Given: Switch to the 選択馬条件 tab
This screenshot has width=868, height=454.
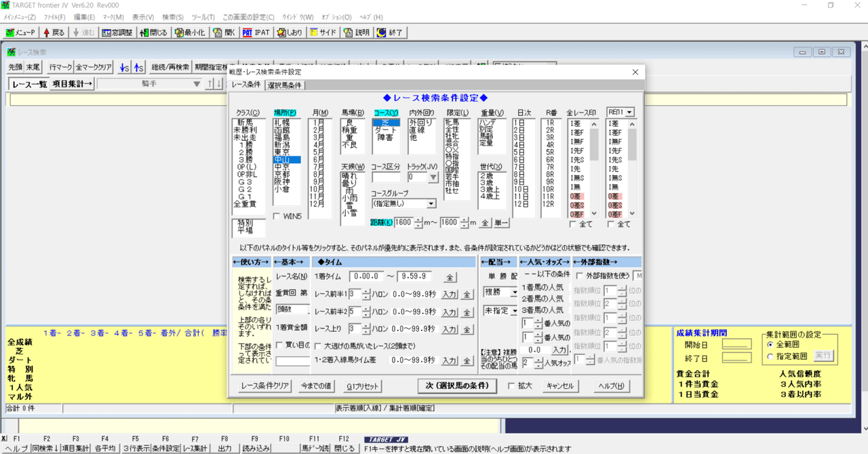Looking at the screenshot, I should [285, 85].
